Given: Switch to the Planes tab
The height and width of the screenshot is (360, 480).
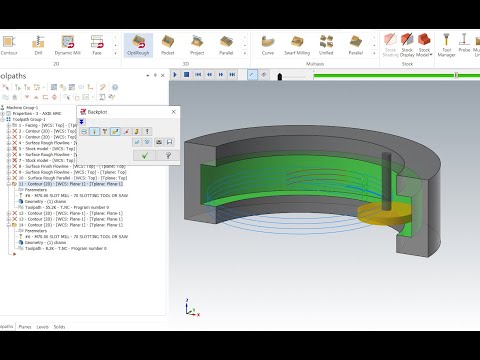Looking at the screenshot, I should point(25,327).
